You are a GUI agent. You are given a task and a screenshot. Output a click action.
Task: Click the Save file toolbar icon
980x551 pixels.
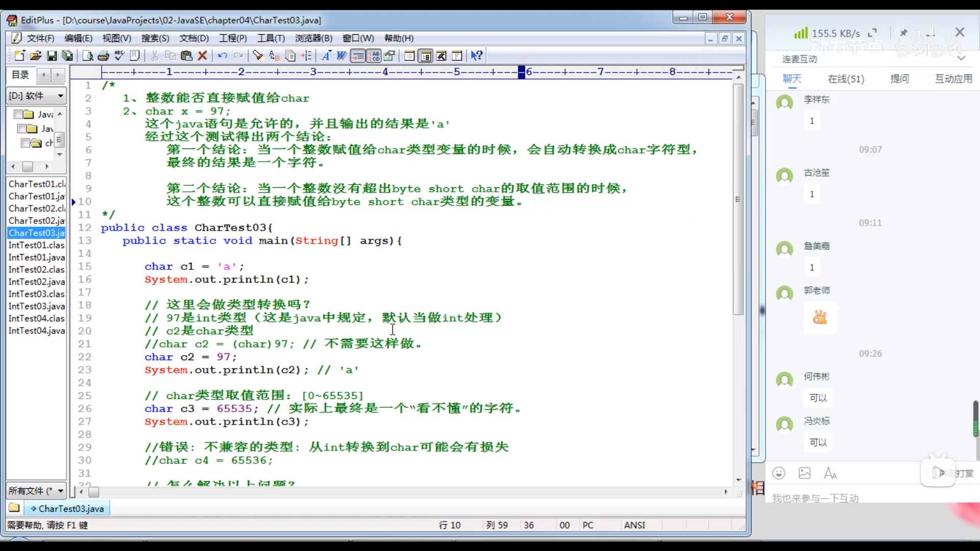click(52, 56)
